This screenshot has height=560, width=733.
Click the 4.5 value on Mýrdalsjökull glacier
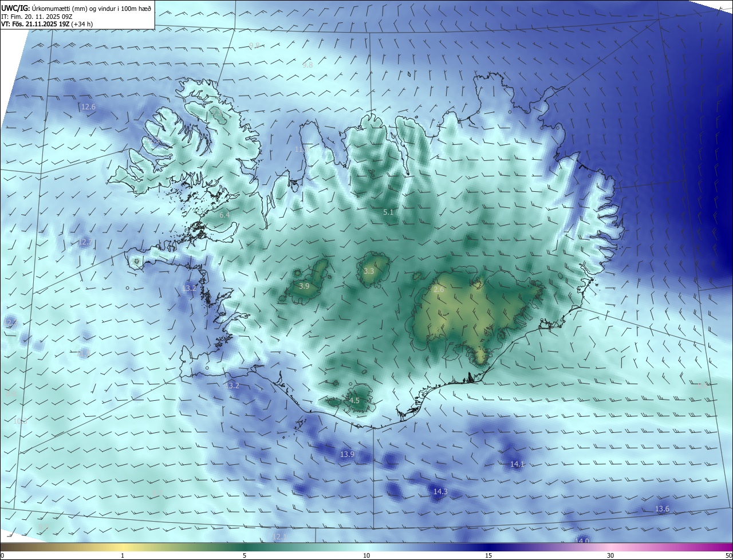pos(354,401)
